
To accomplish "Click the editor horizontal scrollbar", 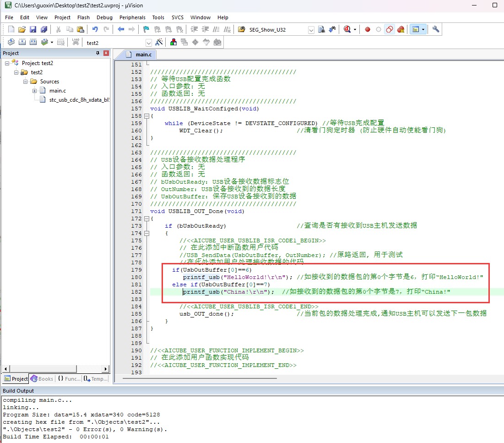I will click(199, 378).
